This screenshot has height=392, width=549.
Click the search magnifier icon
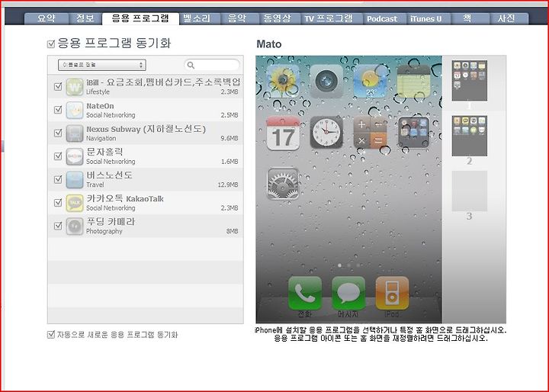[x=191, y=65]
